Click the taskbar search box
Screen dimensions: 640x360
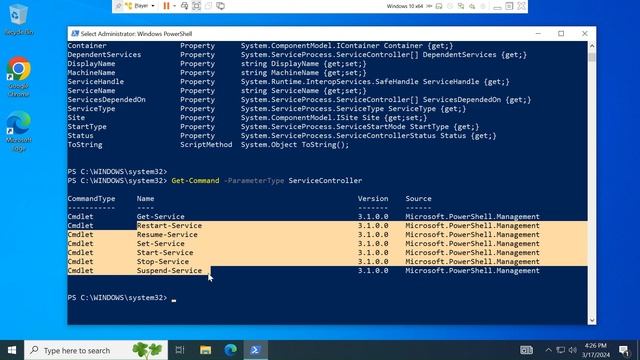pos(96,350)
